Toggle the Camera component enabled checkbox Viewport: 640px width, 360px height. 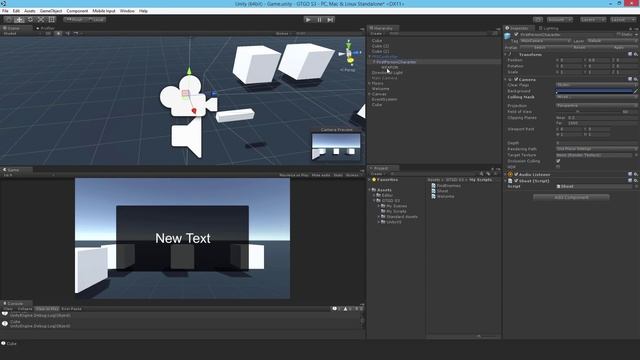(x=516, y=79)
